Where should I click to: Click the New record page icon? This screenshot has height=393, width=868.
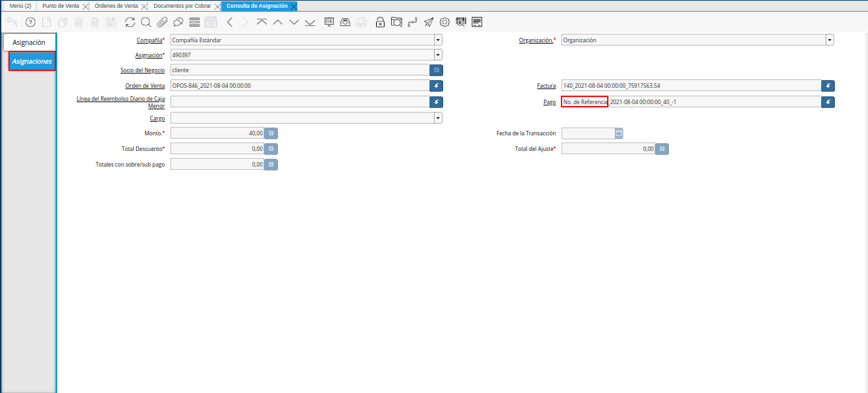[x=46, y=22]
